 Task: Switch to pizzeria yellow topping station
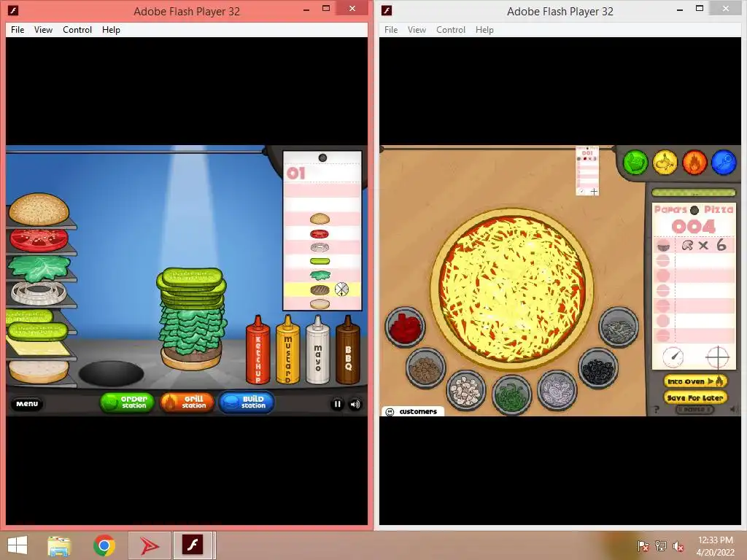[x=665, y=163]
